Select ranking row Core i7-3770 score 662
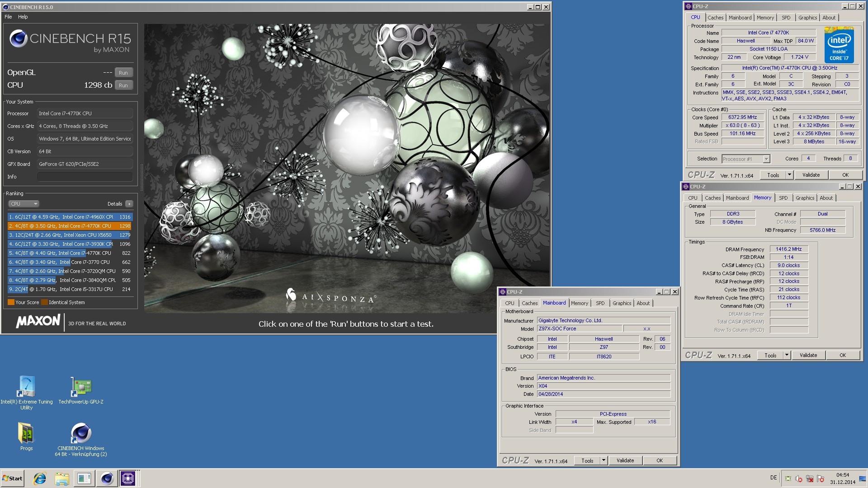Image resolution: width=868 pixels, height=488 pixels. tap(70, 262)
